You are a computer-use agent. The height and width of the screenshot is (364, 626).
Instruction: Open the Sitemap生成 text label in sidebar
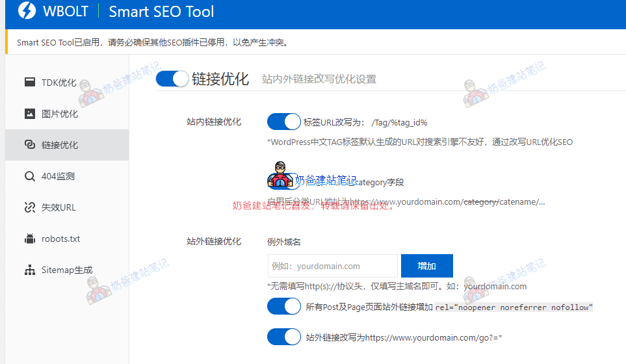coord(67,270)
